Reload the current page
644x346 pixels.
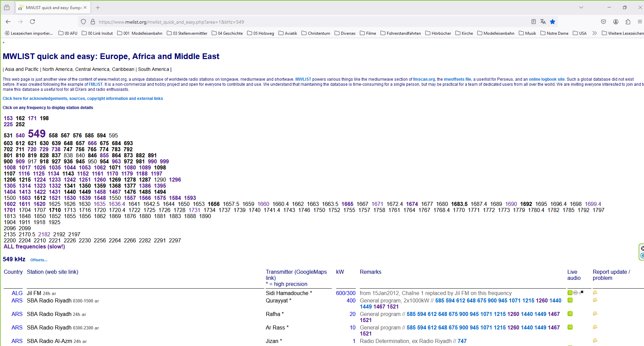click(x=32, y=22)
